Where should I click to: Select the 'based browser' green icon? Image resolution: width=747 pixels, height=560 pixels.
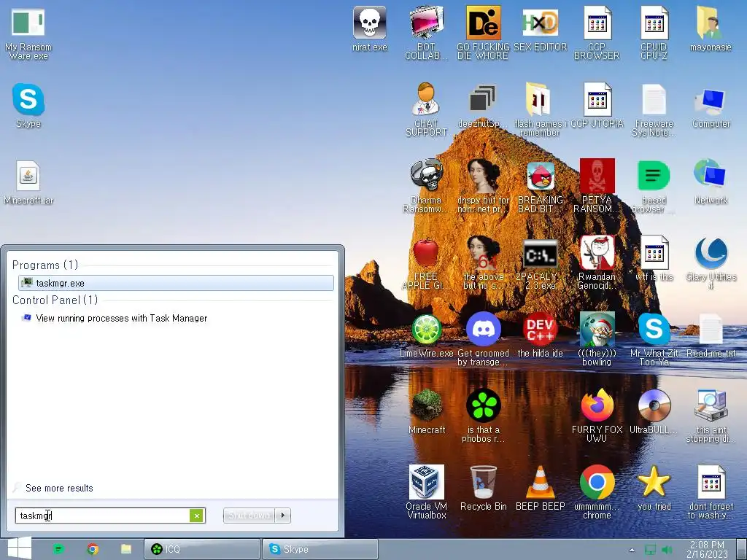(x=654, y=186)
